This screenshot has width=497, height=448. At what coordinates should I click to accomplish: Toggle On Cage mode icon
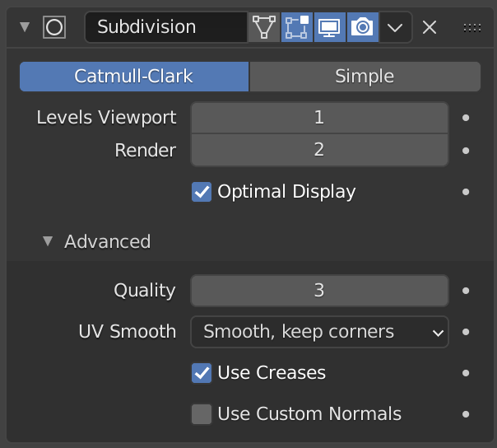point(263,27)
